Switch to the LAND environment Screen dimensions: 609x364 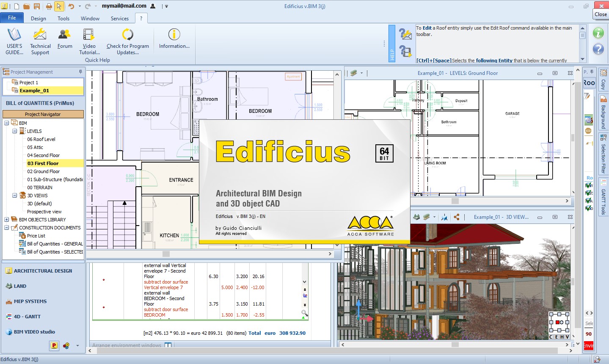16,286
